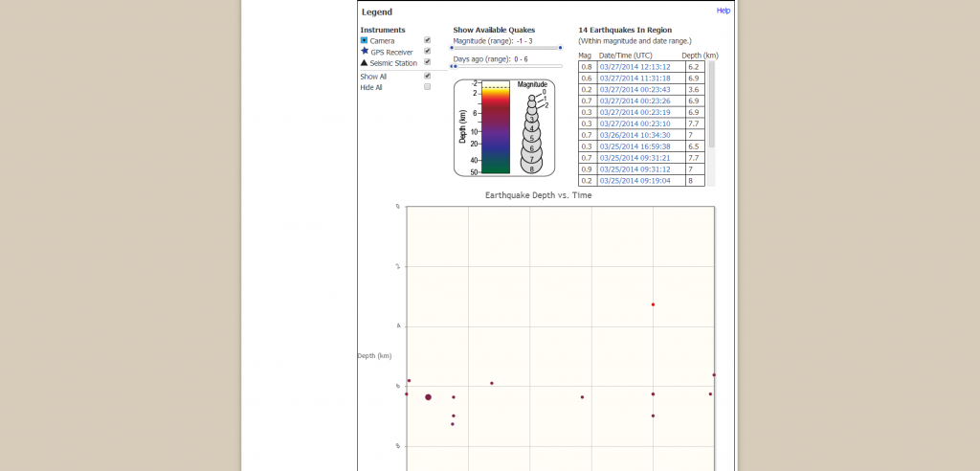This screenshot has height=471, width=980.
Task: Open the 03/26/2014 10:34:30 earthquake link
Action: pyautogui.click(x=635, y=135)
